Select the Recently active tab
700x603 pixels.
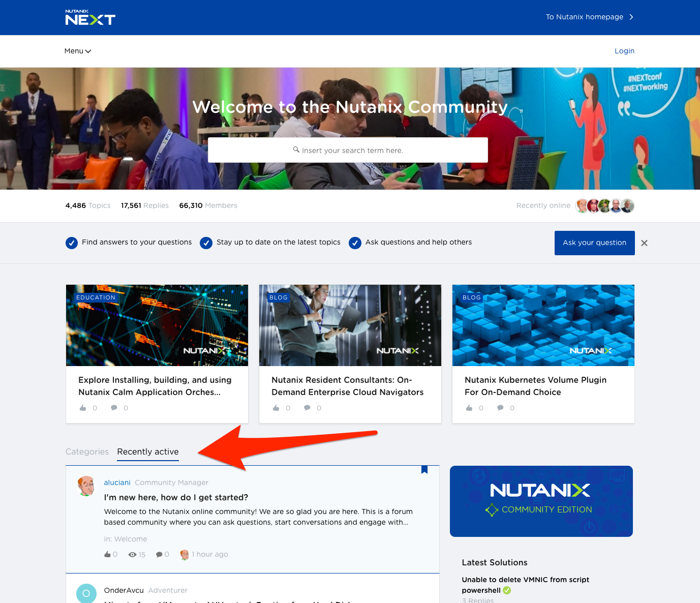[x=148, y=451]
